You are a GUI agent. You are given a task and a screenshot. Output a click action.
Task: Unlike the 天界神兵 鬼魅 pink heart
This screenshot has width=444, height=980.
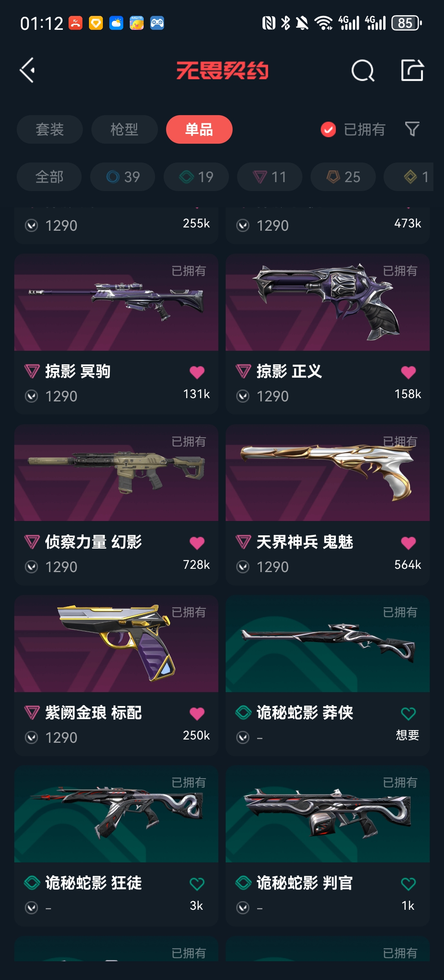click(408, 543)
